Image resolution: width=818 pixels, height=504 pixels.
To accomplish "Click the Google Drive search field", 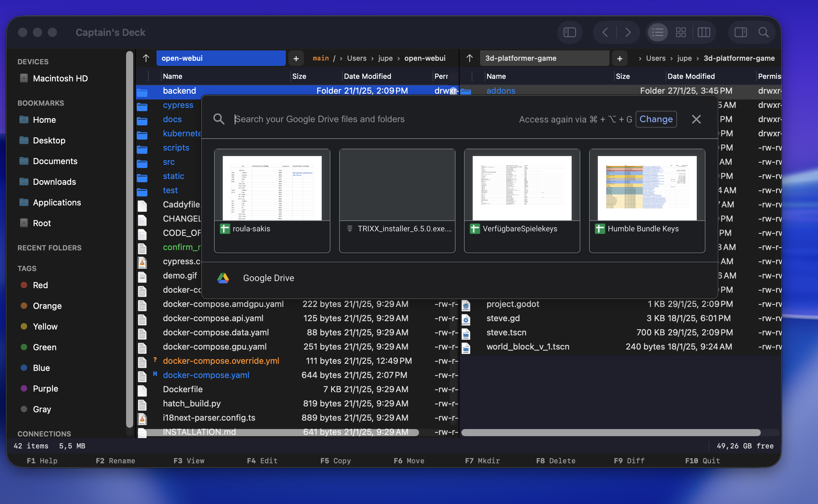I will [334, 119].
